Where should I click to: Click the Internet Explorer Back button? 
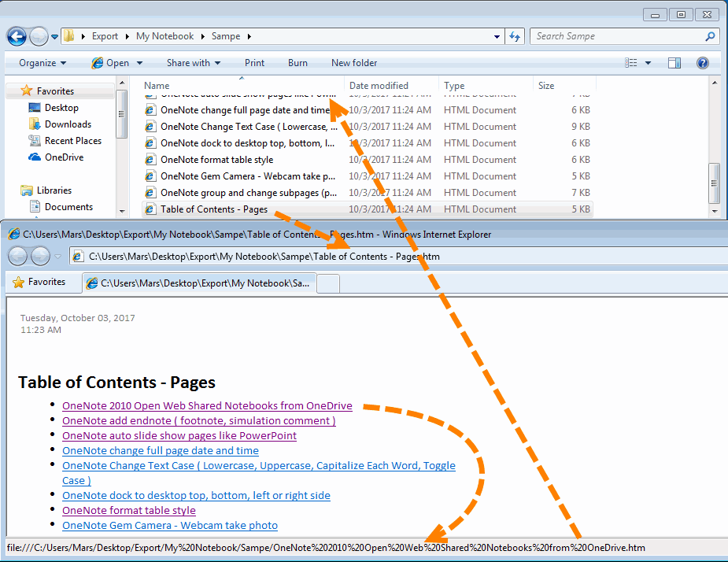[x=17, y=257]
